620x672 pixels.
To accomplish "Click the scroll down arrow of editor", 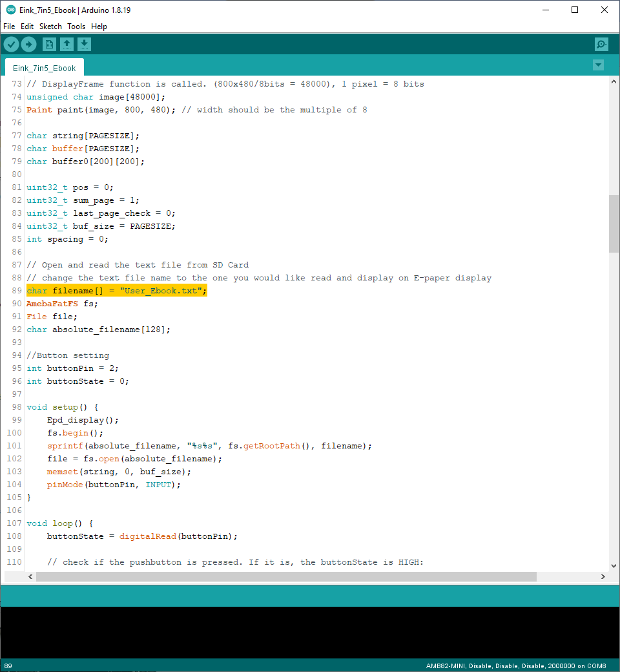I will pos(614,566).
